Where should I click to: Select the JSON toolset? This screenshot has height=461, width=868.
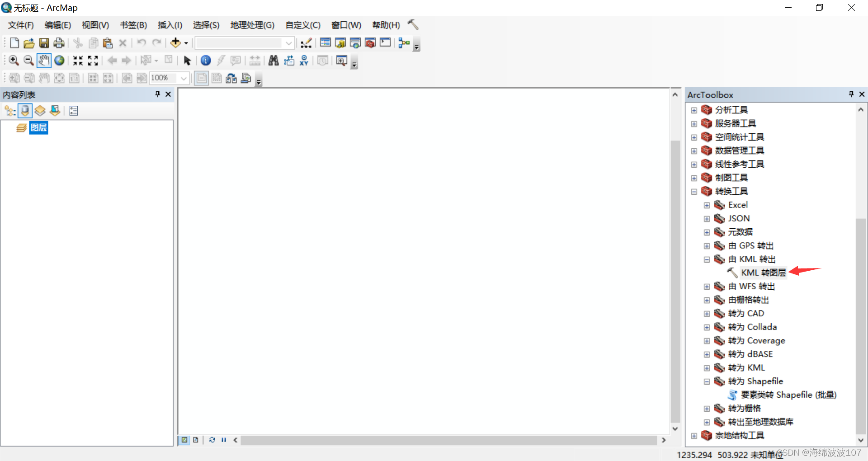(x=739, y=218)
